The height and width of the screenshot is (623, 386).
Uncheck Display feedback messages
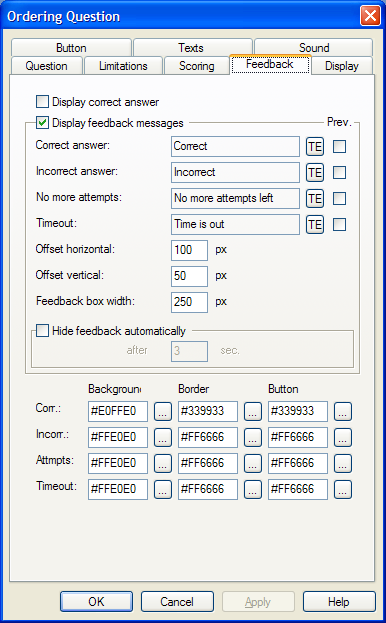(42, 122)
